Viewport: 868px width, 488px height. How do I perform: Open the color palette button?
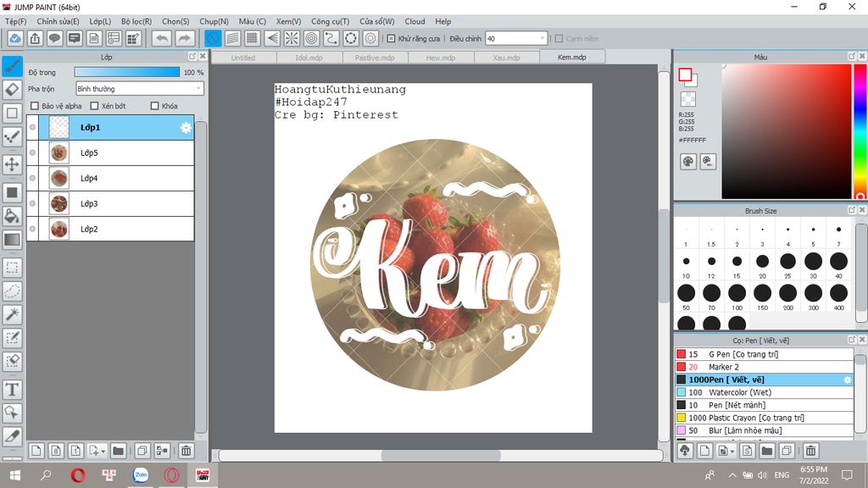tap(688, 162)
